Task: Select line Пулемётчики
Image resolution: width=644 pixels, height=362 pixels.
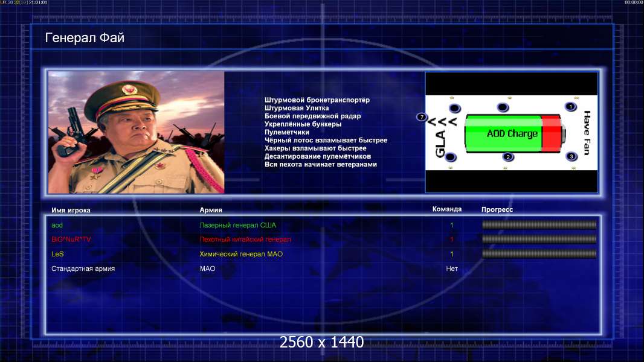Action: click(287, 132)
